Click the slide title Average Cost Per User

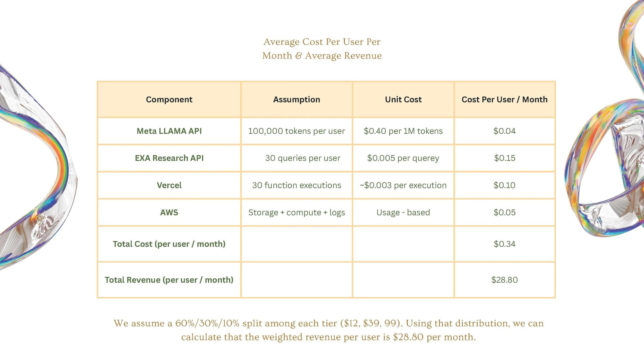coord(322,49)
